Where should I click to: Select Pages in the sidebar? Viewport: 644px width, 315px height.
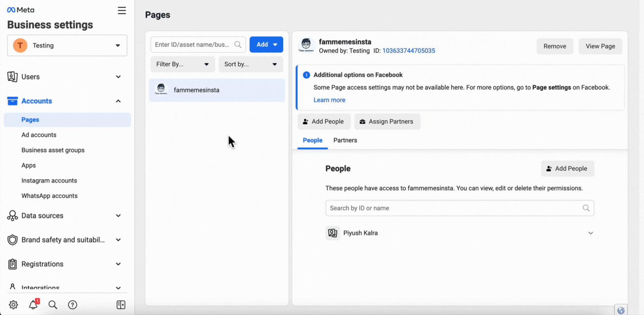(67, 120)
